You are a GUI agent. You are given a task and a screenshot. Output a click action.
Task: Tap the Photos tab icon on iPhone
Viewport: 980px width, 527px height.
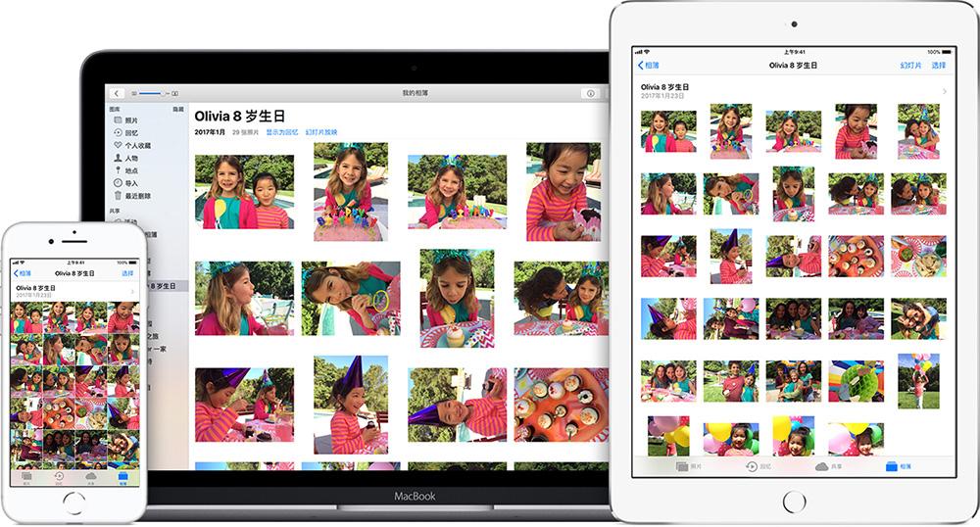26,478
